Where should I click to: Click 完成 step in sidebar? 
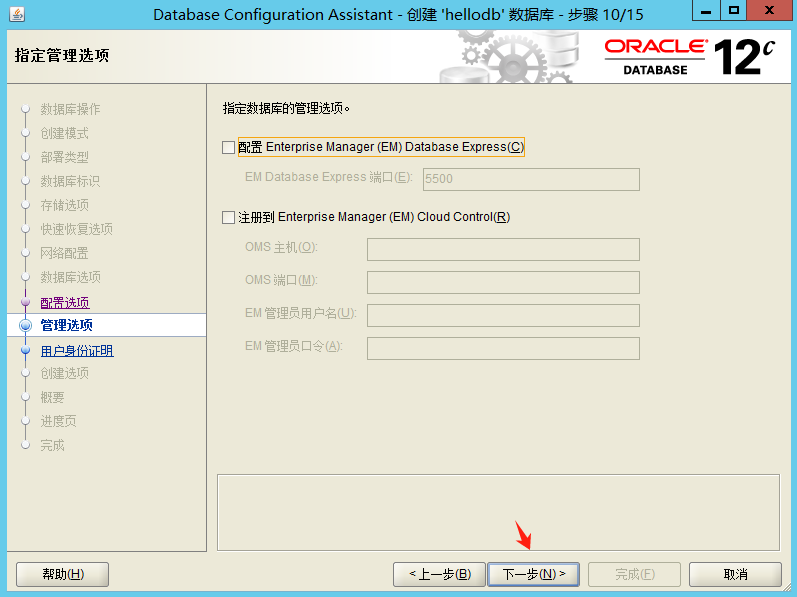(52, 445)
